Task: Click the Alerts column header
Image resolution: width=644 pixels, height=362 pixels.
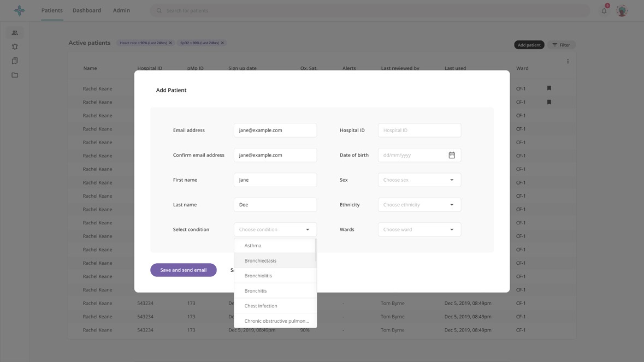Action: [x=349, y=68]
